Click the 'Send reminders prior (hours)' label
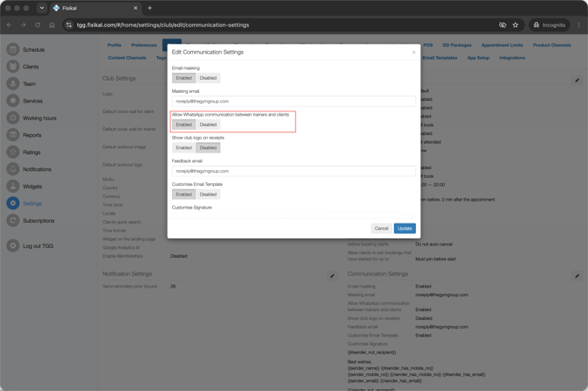This screenshot has height=391, width=588. click(129, 286)
